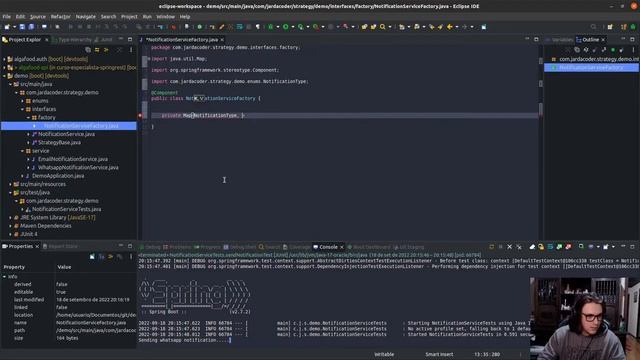Expand the src/main/resources folder
Image resolution: width=640 pixels, height=360 pixels.
click(x=11, y=184)
